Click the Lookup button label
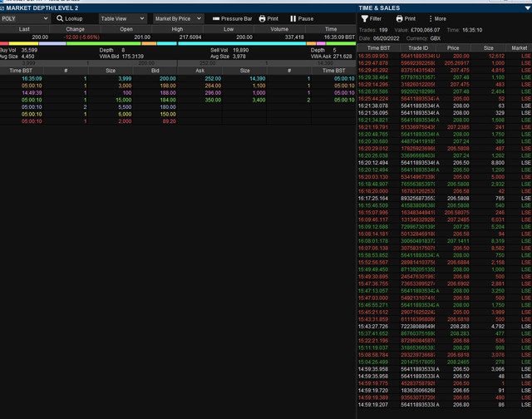 (74, 18)
